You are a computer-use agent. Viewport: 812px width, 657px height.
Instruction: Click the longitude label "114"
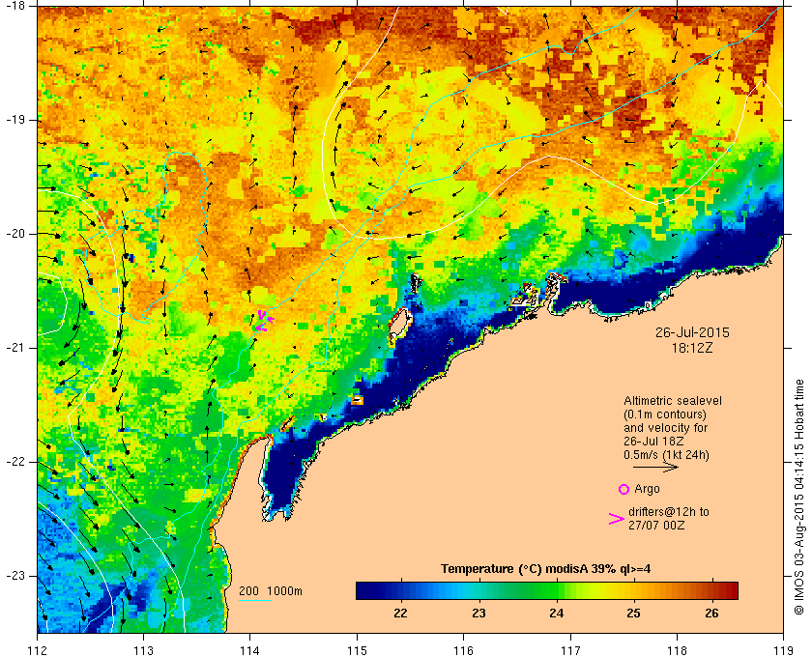(x=250, y=649)
